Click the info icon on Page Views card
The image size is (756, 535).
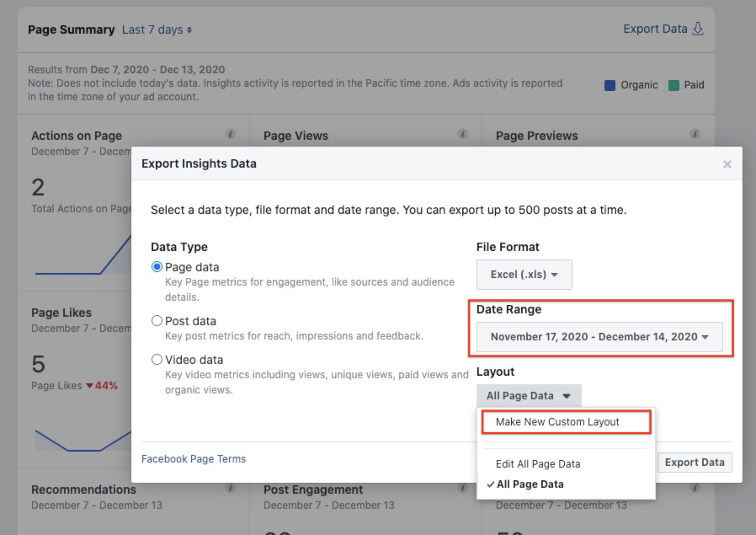click(463, 134)
